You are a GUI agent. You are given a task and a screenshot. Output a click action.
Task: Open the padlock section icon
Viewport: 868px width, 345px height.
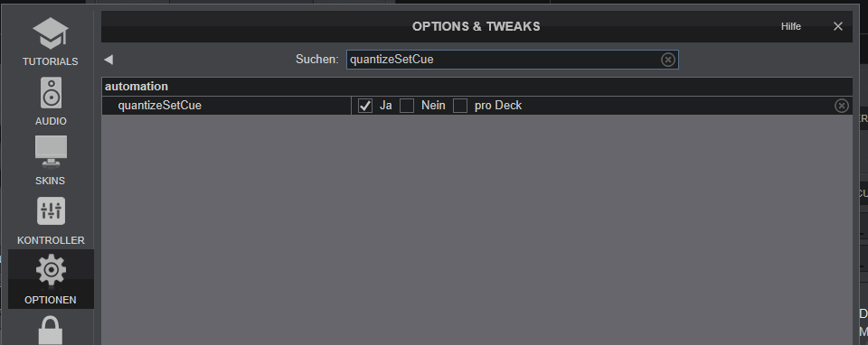(51, 331)
